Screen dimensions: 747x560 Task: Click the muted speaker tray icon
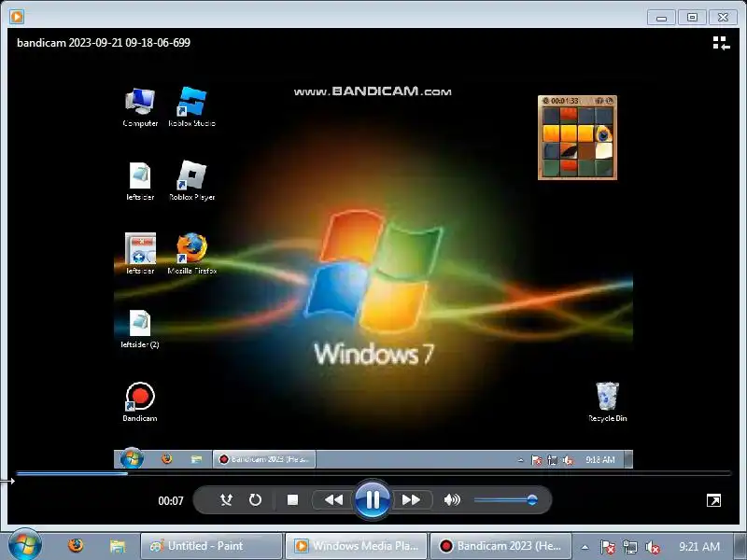[x=652, y=547]
